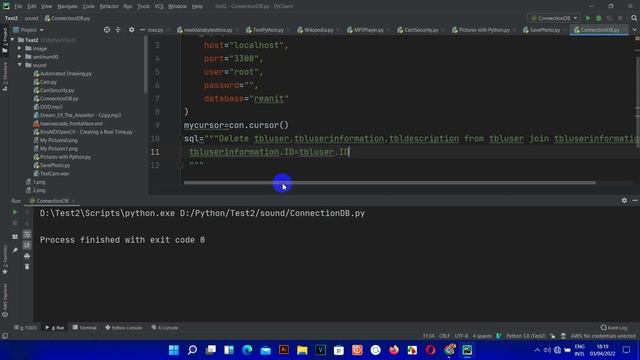This screenshot has width=640, height=360.
Task: Click the volume icon in system tray
Action: click(547, 350)
